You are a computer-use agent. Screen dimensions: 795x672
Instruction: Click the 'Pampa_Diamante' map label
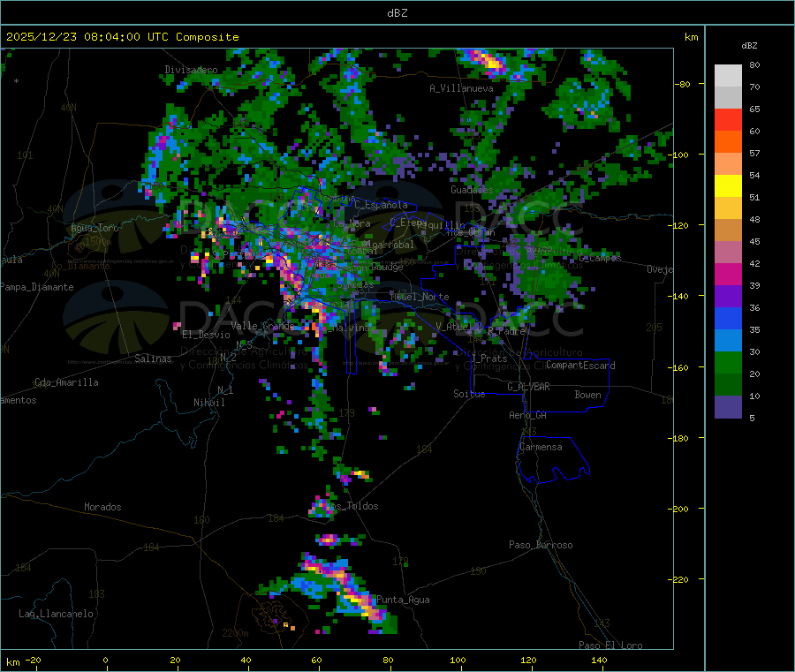37,287
